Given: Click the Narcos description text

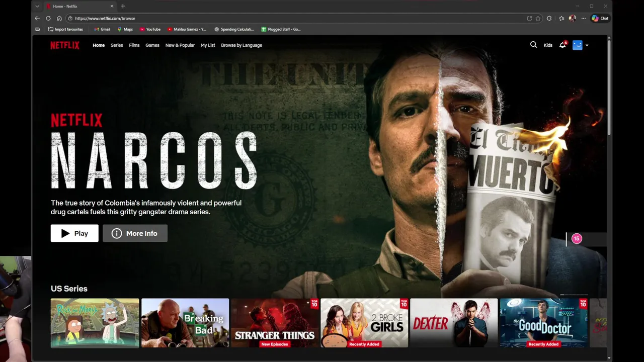Looking at the screenshot, I should 146,207.
